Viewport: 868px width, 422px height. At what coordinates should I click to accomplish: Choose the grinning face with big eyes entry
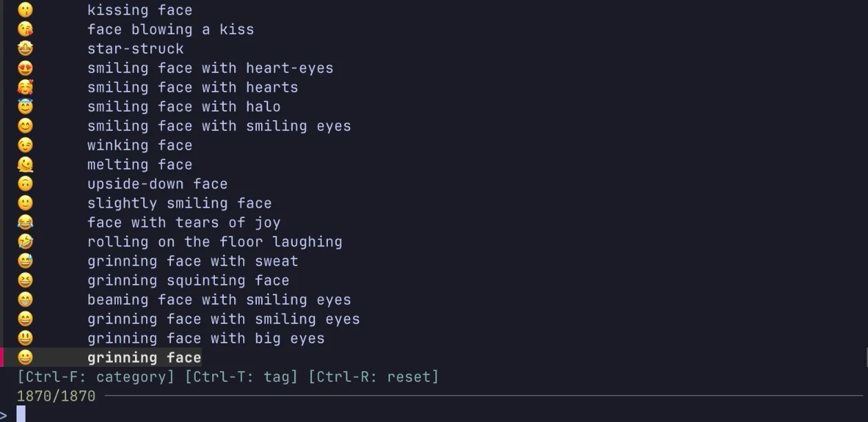coord(206,338)
